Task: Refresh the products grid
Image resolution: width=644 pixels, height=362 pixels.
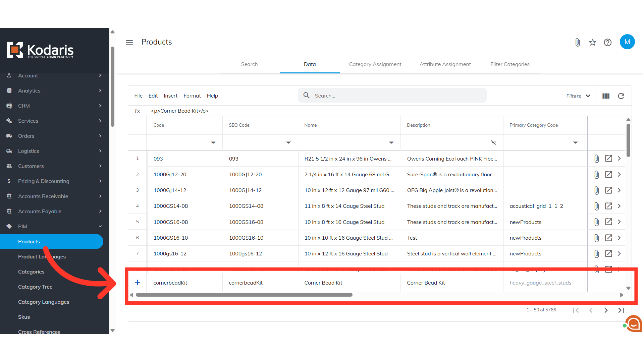Action: tap(621, 96)
